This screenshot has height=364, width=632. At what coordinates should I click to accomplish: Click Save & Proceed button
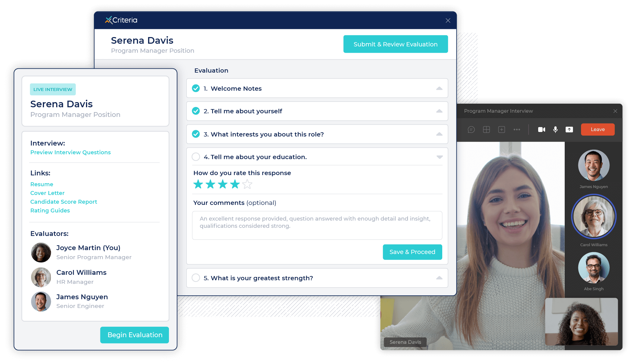tap(412, 252)
